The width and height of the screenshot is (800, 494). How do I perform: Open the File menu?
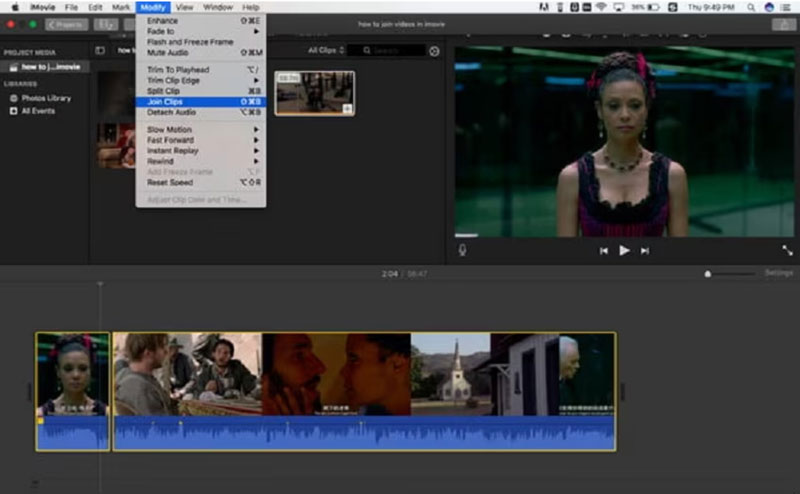[x=71, y=7]
